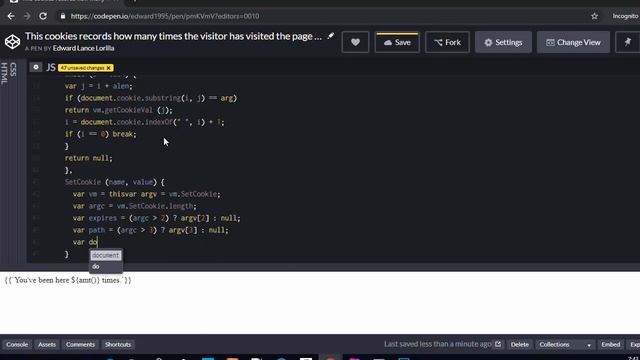Click the SetCookie (name, value) line
Viewport: 640px width, 360px height.
click(114, 182)
